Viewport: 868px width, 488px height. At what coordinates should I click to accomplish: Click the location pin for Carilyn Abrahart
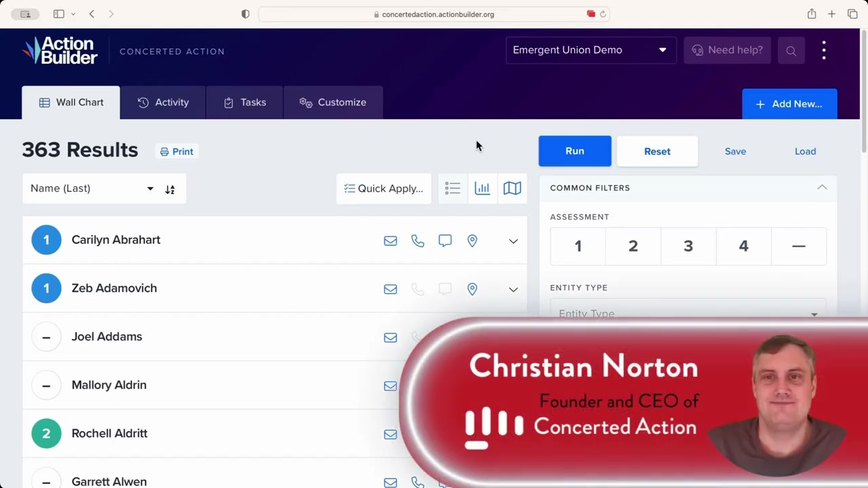(x=472, y=241)
